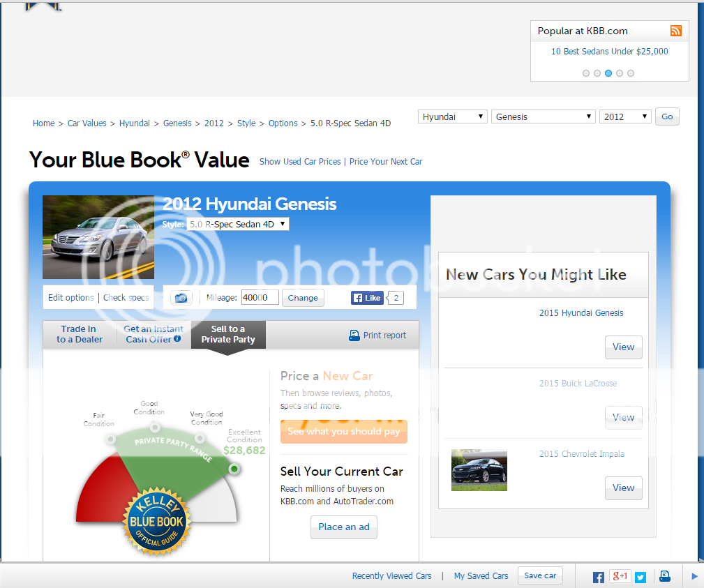This screenshot has height=588, width=704.
Task: Click the Save car button
Action: 540,575
